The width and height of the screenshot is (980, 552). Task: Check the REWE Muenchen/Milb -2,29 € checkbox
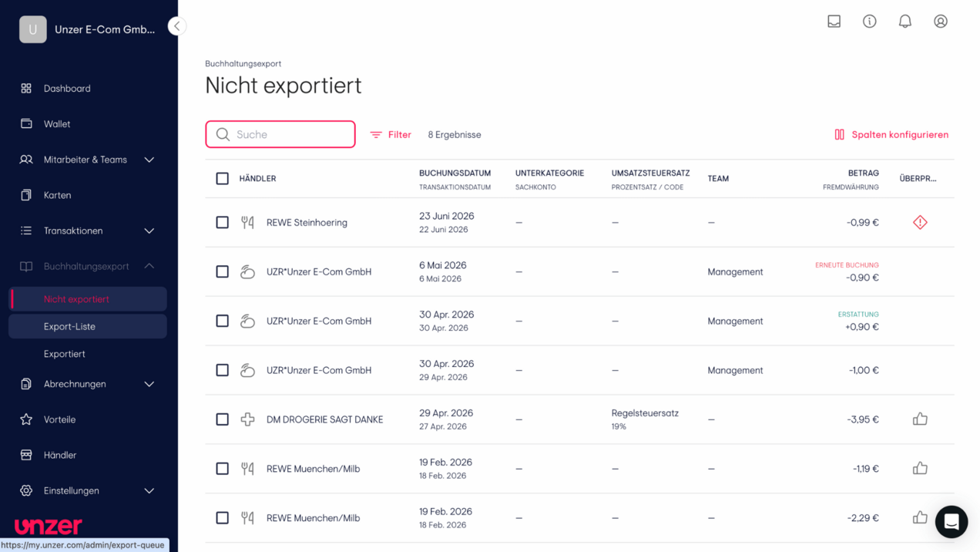(x=223, y=518)
